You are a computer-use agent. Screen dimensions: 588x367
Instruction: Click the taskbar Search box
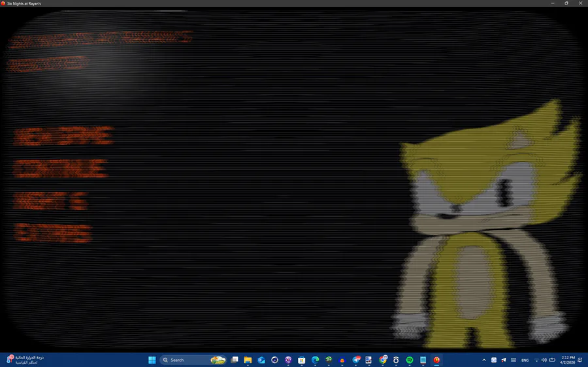pos(193,360)
